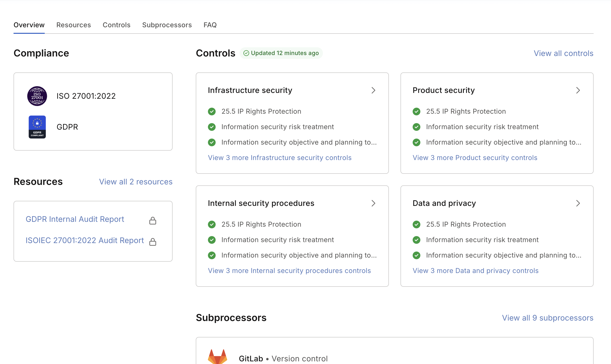Open Internal security procedures chevron arrow
Viewport: 611px width, 364px height.
373,203
